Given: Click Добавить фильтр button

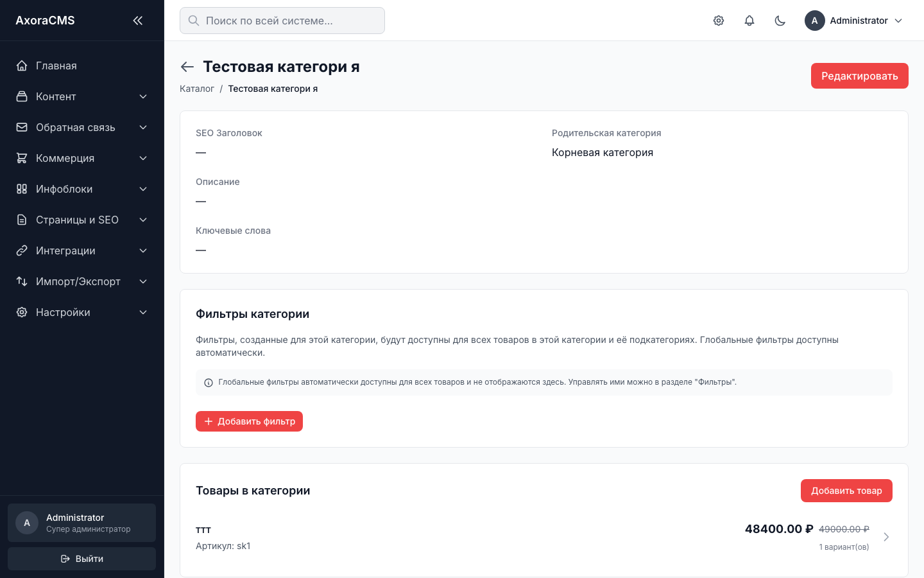Looking at the screenshot, I should coord(249,421).
